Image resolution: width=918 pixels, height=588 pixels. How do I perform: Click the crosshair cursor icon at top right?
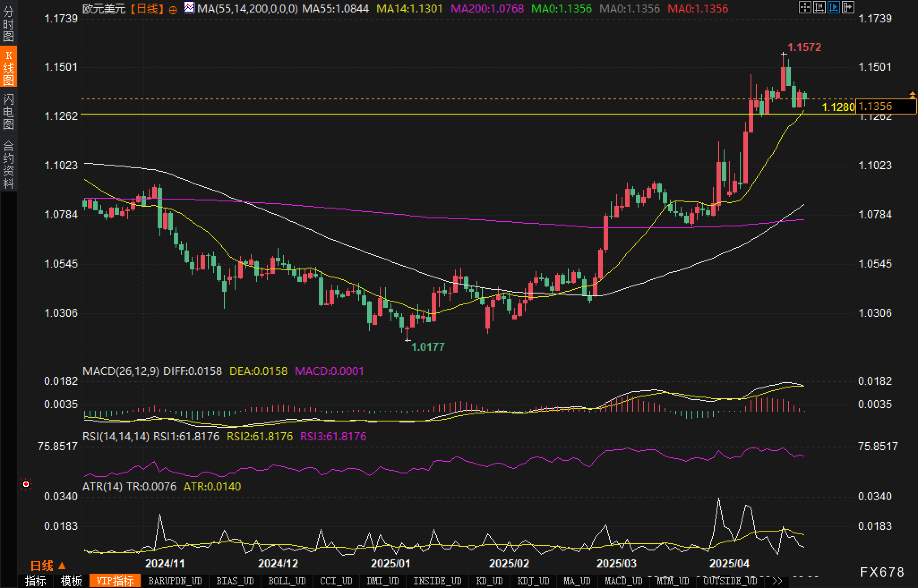click(805, 7)
